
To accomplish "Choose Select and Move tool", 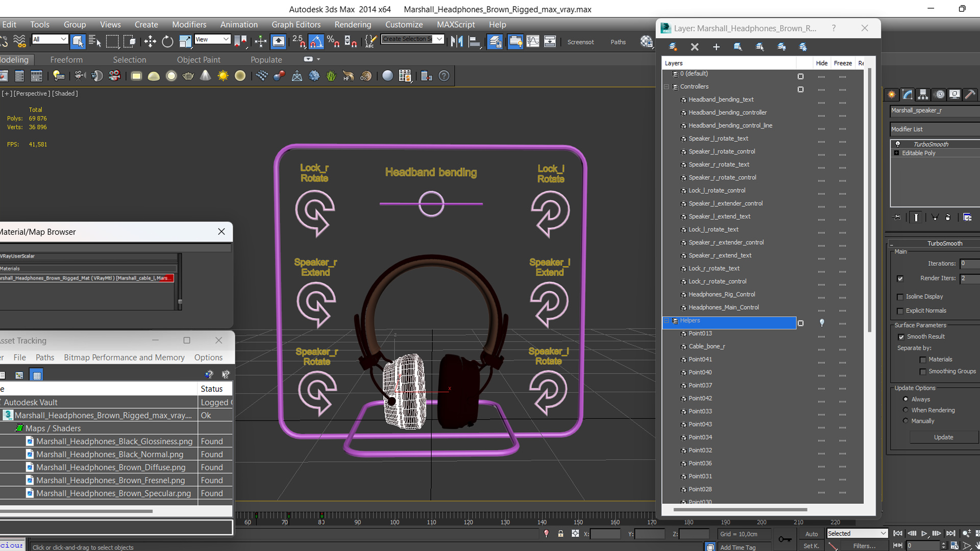I will [150, 41].
